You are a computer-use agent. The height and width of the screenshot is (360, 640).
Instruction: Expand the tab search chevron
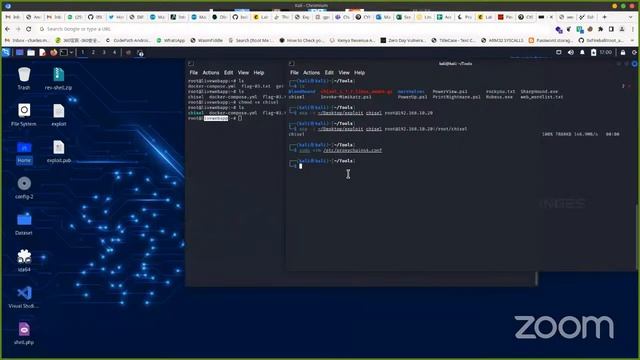(632, 17)
